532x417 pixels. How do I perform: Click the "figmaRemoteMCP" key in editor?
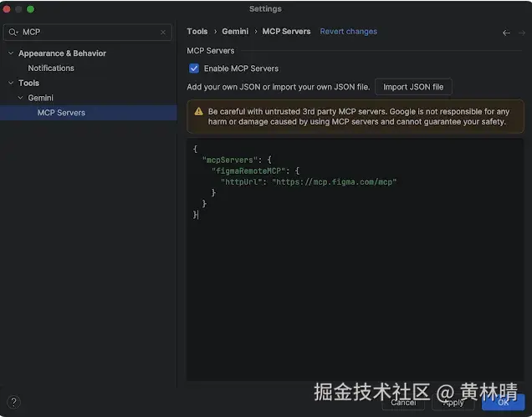248,170
